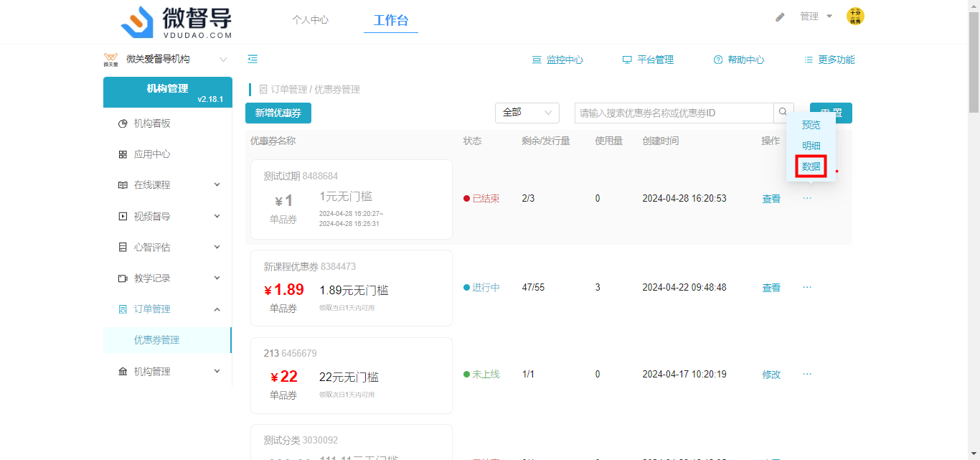Image resolution: width=980 pixels, height=460 pixels.
Task: Select 预览 in the popup menu
Action: point(811,125)
